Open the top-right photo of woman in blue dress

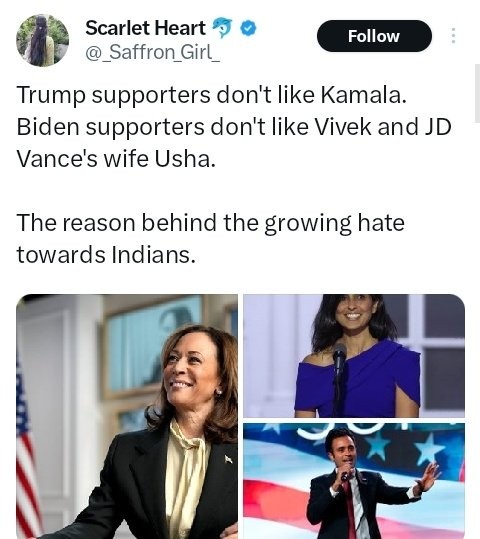354,356
